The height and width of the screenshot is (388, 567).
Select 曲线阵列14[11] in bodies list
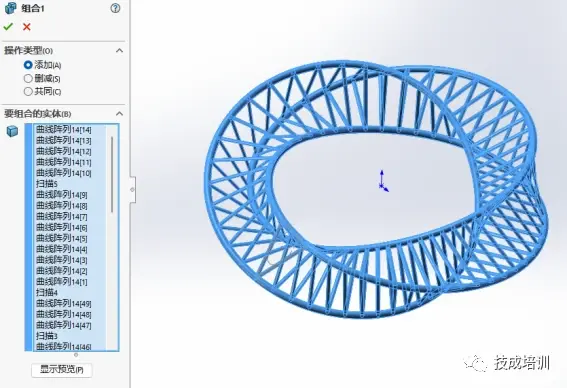point(64,162)
